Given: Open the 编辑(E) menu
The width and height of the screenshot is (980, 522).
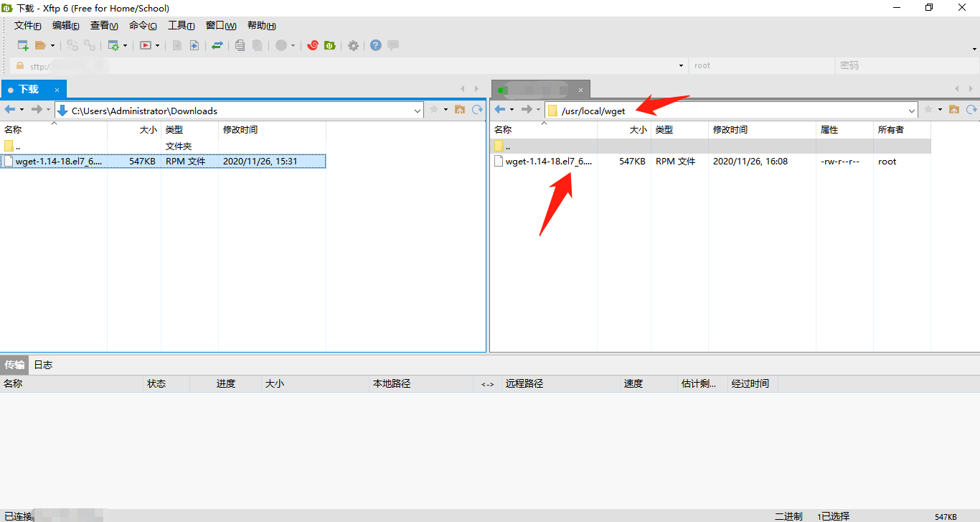Looking at the screenshot, I should 66,25.
